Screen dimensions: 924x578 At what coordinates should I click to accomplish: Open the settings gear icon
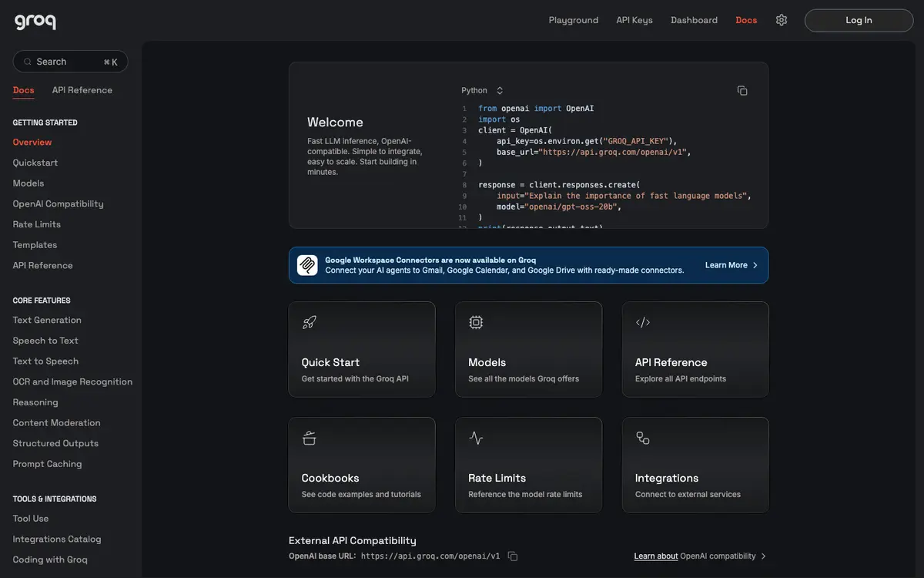point(782,20)
